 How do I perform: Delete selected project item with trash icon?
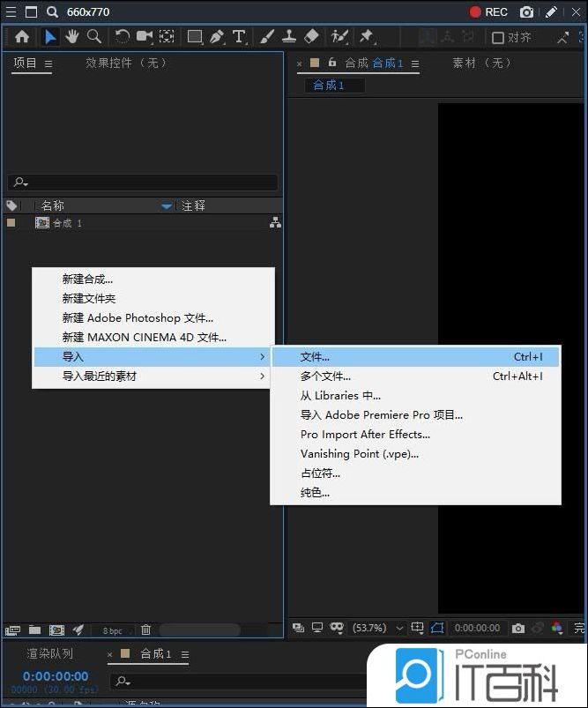click(145, 630)
